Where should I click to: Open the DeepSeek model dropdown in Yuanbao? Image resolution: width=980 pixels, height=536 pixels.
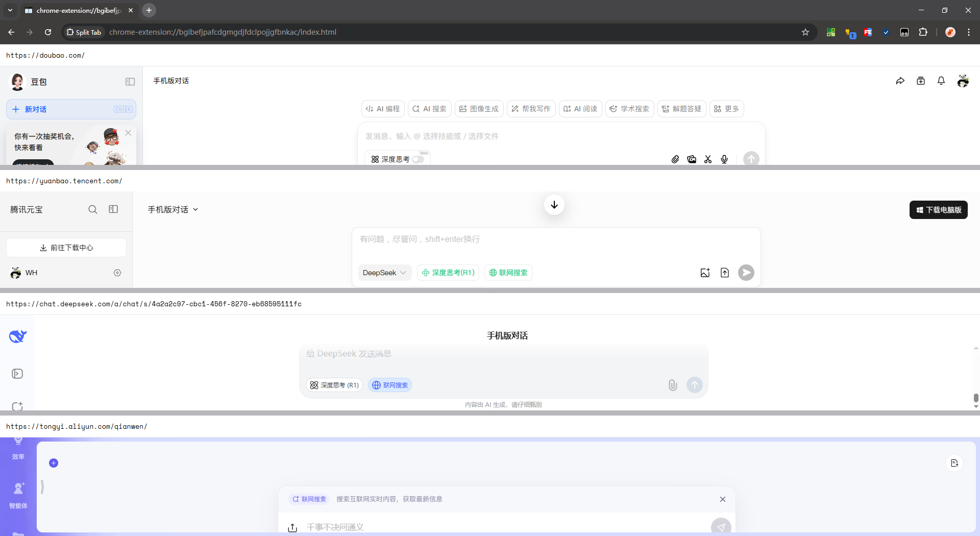(385, 273)
